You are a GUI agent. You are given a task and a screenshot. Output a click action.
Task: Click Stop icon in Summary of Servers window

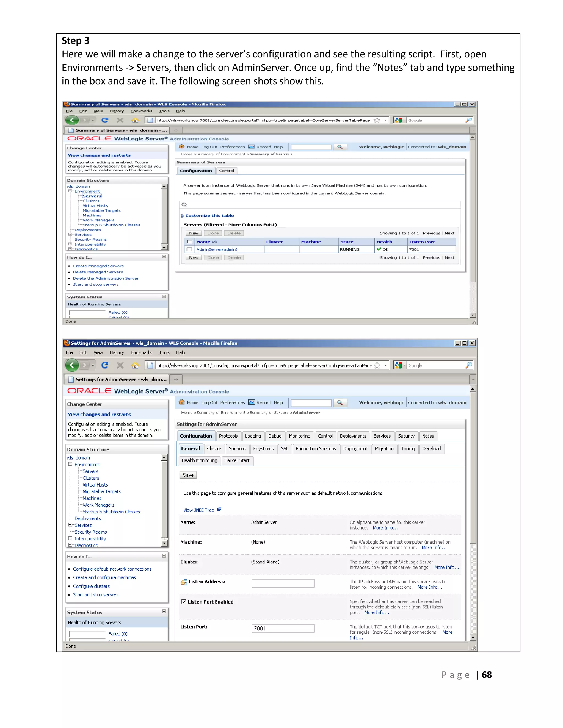click(120, 120)
